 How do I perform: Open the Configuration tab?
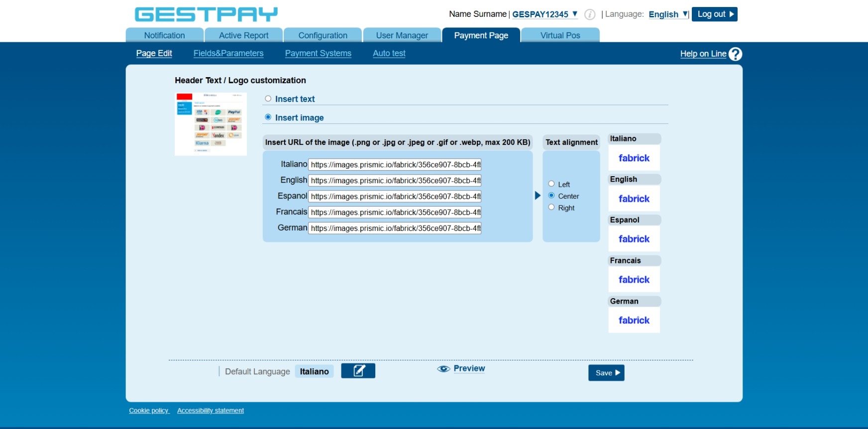(323, 35)
